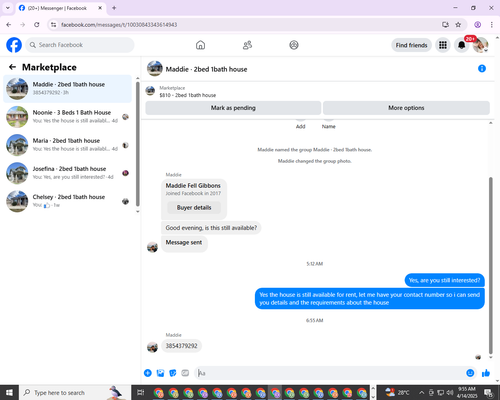Open Groups icon in top navigation
The width and height of the screenshot is (500, 400).
[x=294, y=45]
